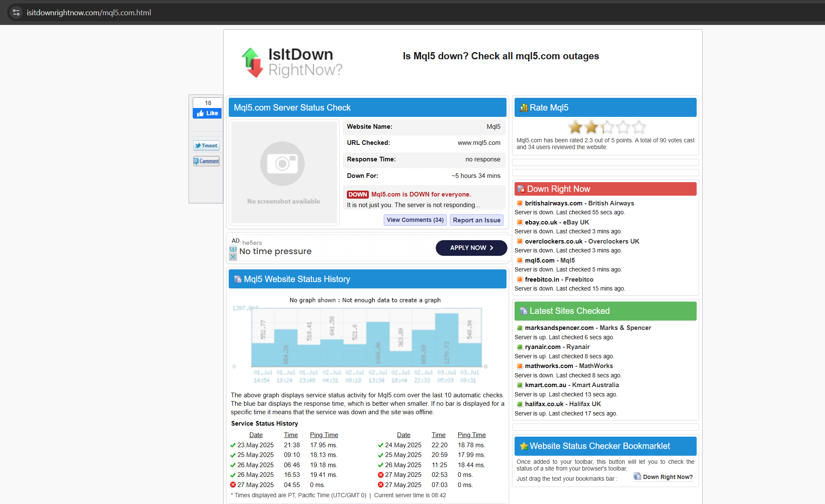Screen dimensions: 825x504
Task: Open kmart.com.au link
Action: [x=545, y=385]
